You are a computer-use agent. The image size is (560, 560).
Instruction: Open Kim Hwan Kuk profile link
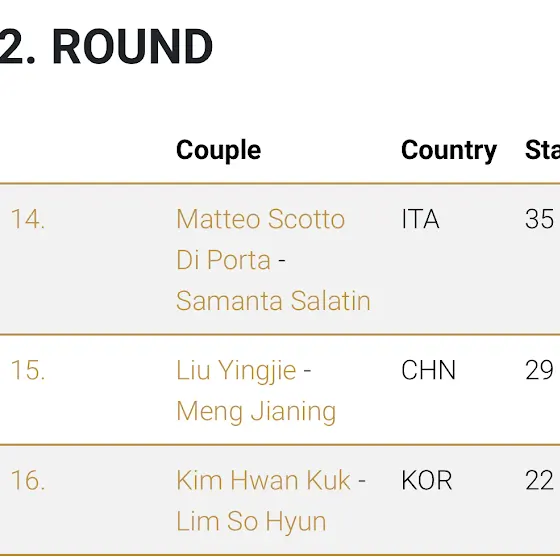click(x=263, y=480)
